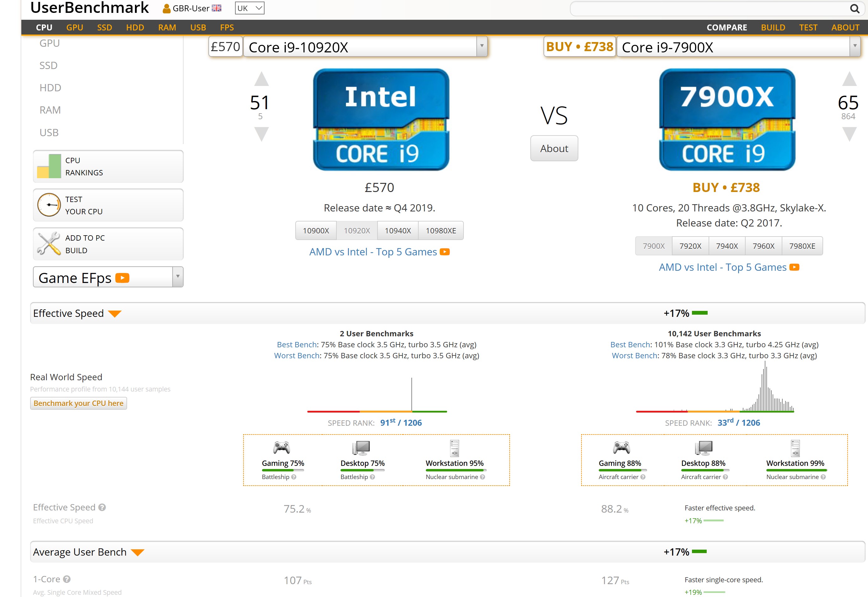Go to BUILD in the navigation bar

773,27
